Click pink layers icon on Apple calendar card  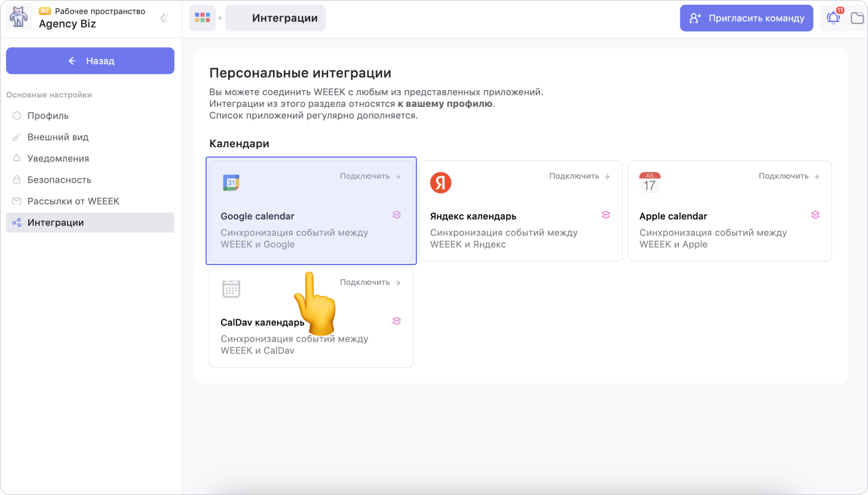click(815, 215)
